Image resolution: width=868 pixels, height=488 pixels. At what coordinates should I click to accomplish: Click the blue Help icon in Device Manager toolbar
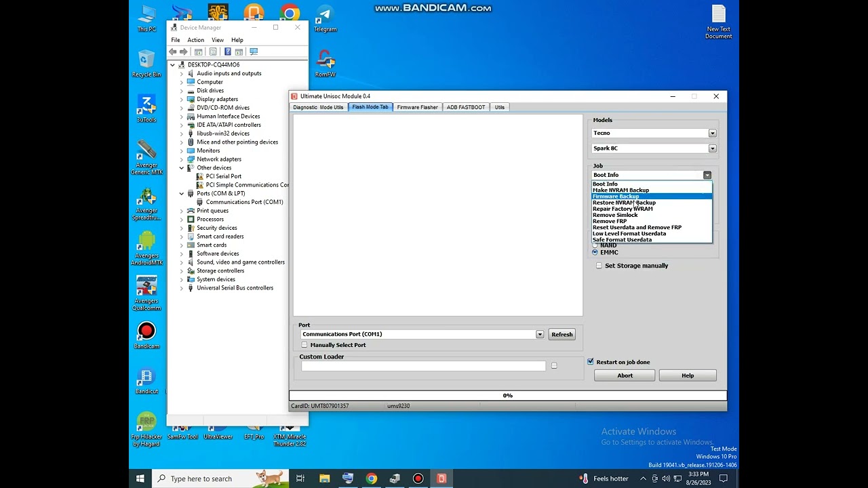point(227,52)
